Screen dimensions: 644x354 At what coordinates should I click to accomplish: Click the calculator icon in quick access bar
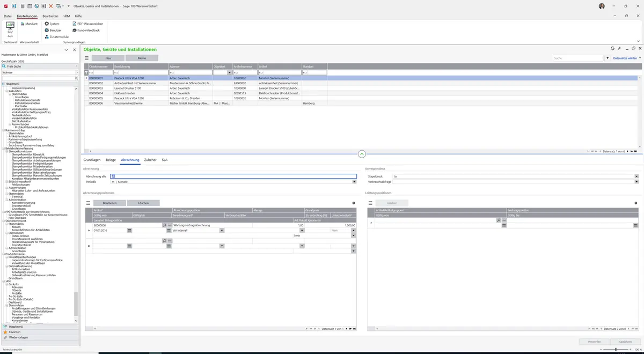(x=23, y=6)
